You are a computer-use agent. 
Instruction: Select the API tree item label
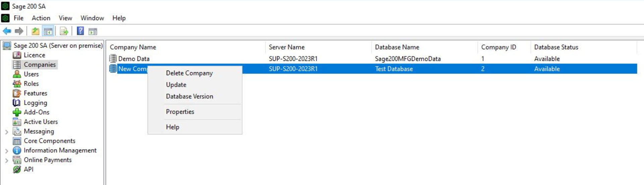(x=29, y=169)
